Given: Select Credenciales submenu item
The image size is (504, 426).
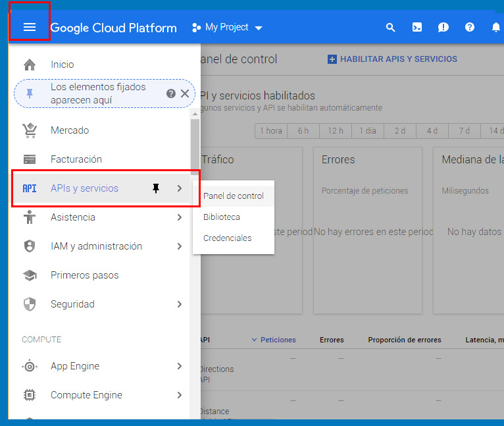Looking at the screenshot, I should coord(234,238).
